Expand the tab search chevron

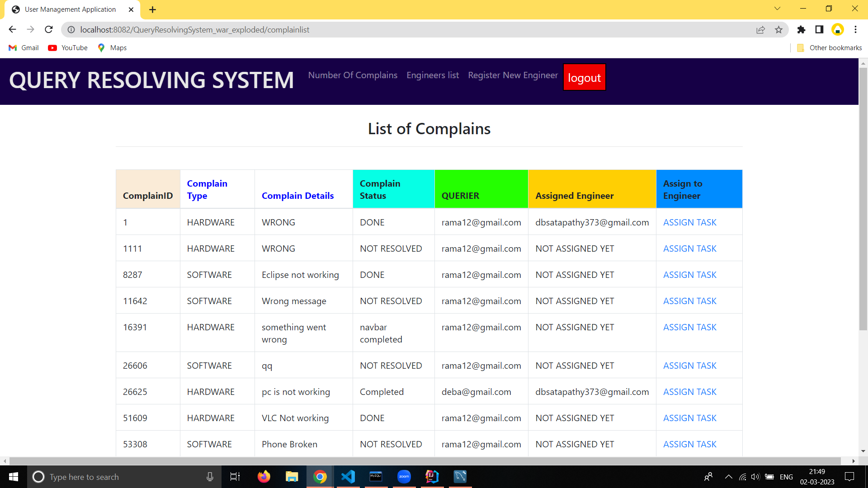point(777,9)
